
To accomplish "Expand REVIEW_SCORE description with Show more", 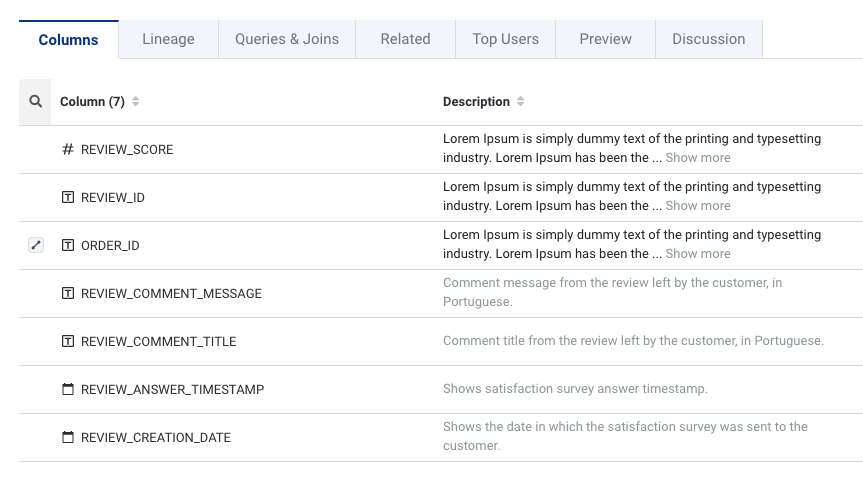I will 697,158.
